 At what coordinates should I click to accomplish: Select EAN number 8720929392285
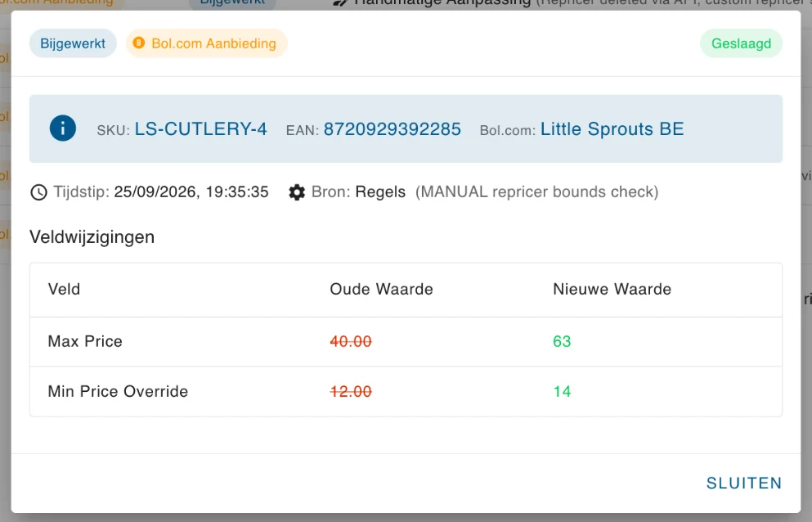pos(392,129)
